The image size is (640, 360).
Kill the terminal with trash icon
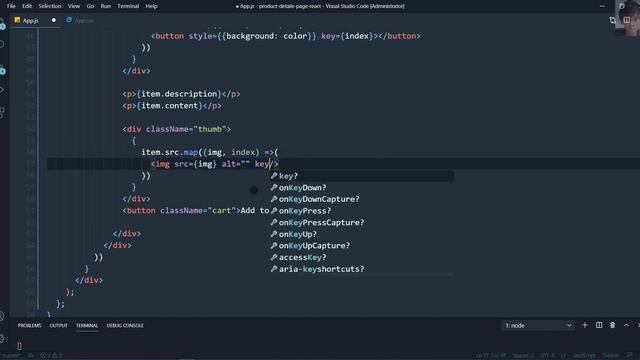coord(613,325)
